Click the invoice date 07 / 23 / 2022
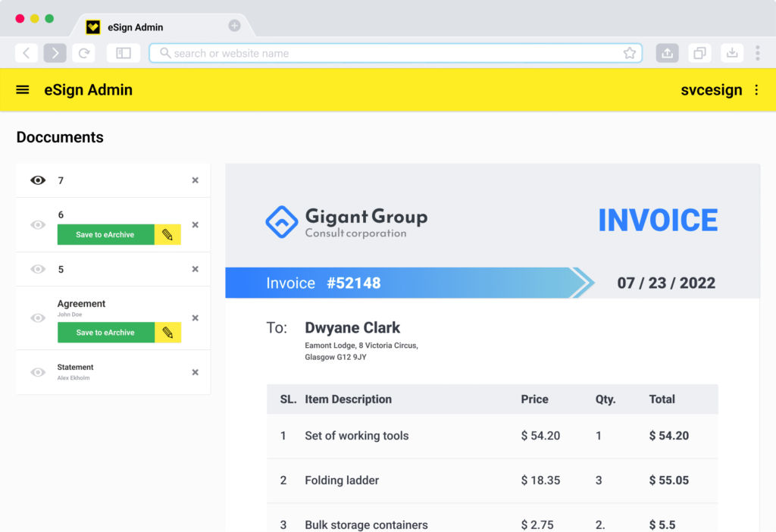The height and width of the screenshot is (532, 776). pyautogui.click(x=666, y=283)
